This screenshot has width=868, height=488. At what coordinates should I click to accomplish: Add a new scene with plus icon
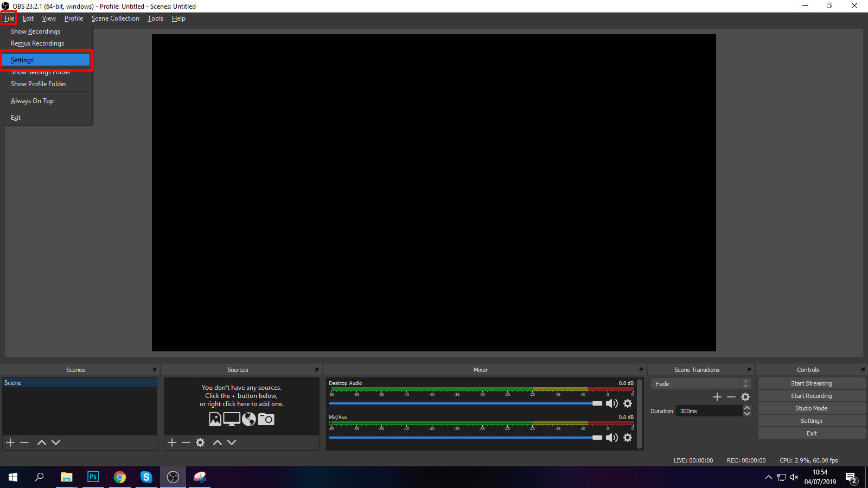tap(10, 442)
